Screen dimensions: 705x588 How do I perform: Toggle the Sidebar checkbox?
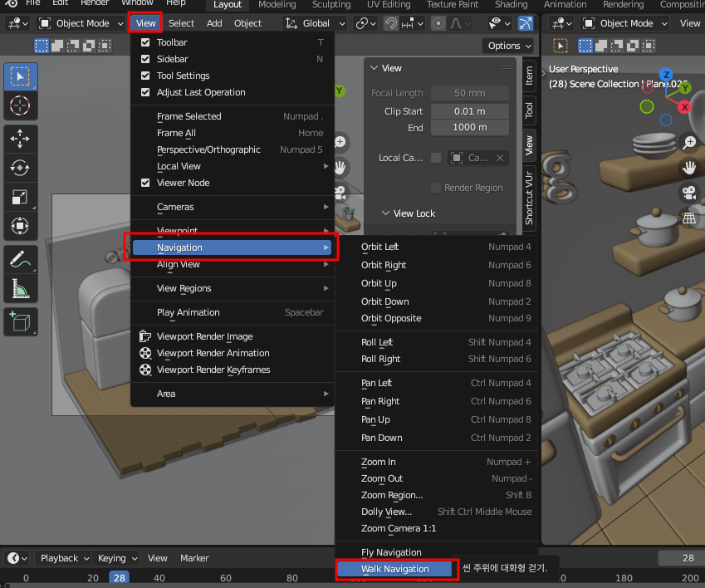(145, 59)
